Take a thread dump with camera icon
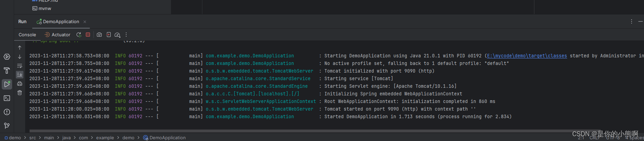This screenshot has width=644, height=141. pos(99,35)
